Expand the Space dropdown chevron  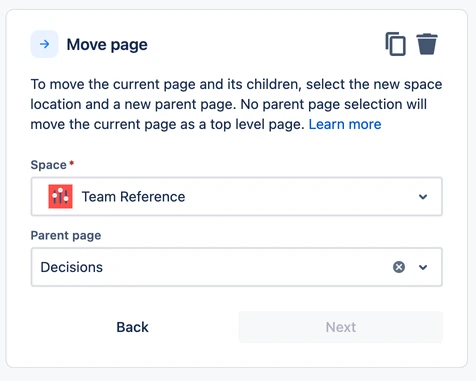[423, 197]
